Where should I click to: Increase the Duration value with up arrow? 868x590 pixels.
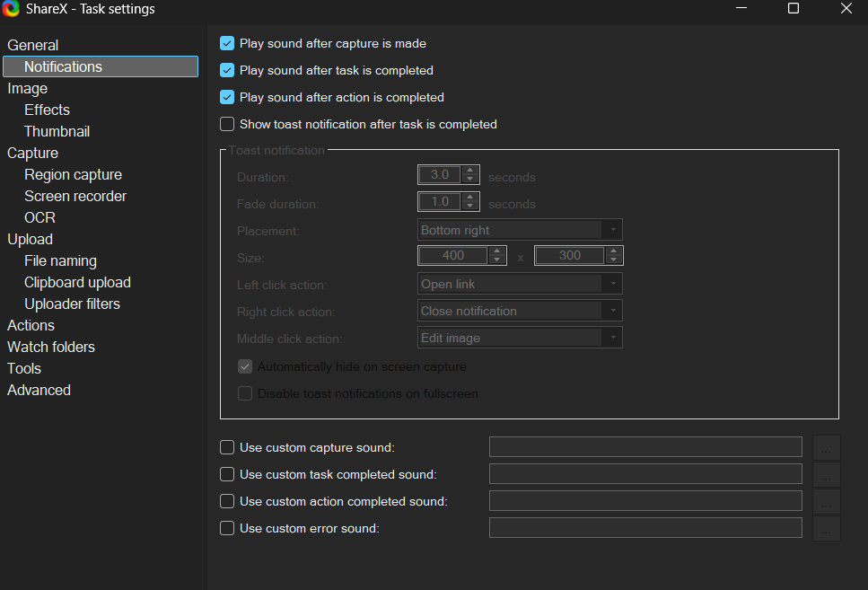coord(470,171)
